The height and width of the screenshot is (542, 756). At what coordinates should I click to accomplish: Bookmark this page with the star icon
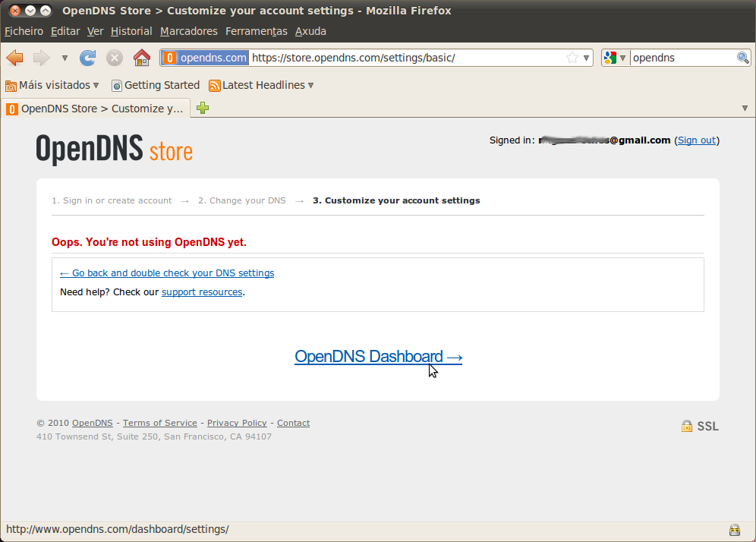click(x=572, y=58)
